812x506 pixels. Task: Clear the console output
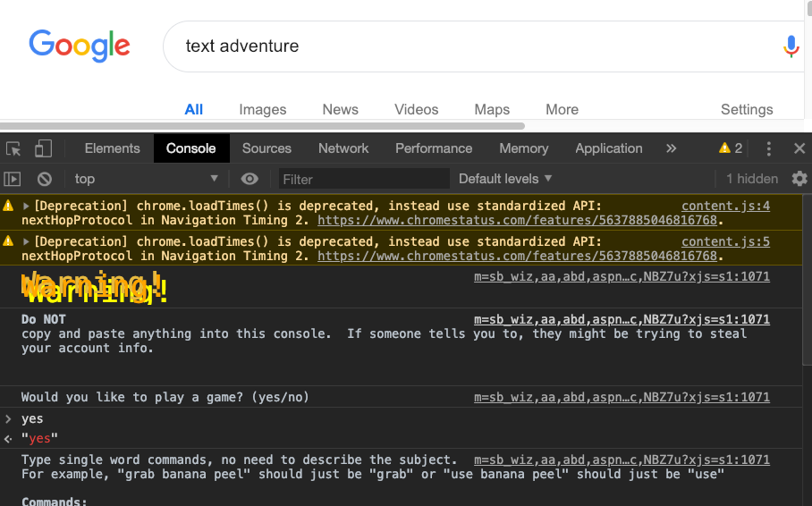pyautogui.click(x=44, y=179)
